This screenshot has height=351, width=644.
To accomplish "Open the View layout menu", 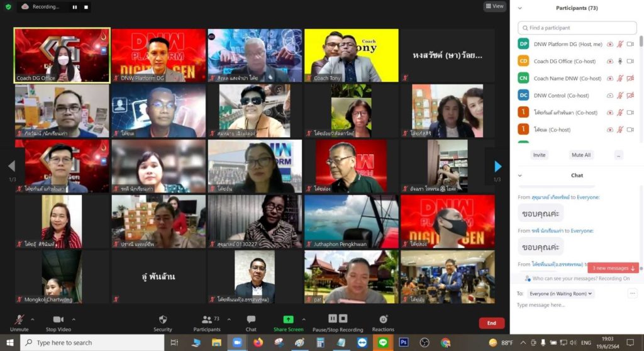I will point(494,6).
